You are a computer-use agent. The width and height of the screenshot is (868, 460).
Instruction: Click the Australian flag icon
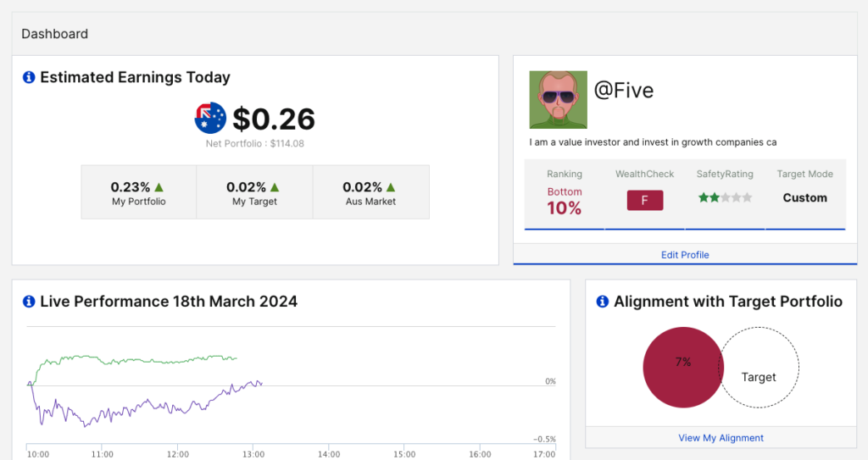[x=210, y=119]
